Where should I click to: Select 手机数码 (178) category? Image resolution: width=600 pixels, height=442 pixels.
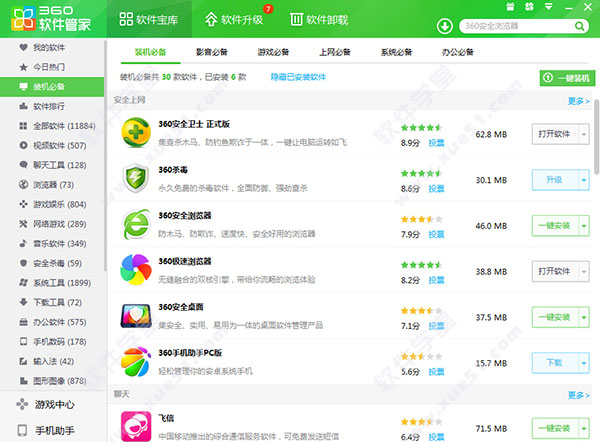pos(52,341)
